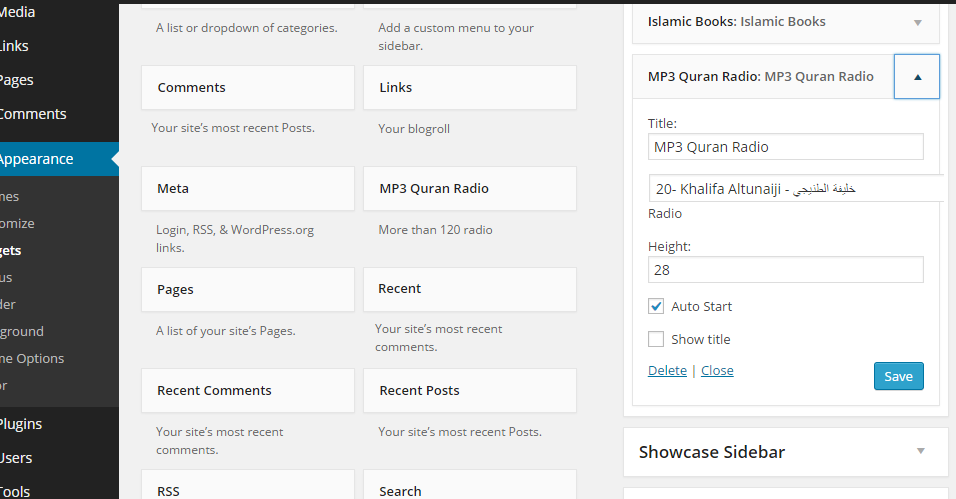956x499 pixels.
Task: Focus the Height input field
Action: point(785,270)
